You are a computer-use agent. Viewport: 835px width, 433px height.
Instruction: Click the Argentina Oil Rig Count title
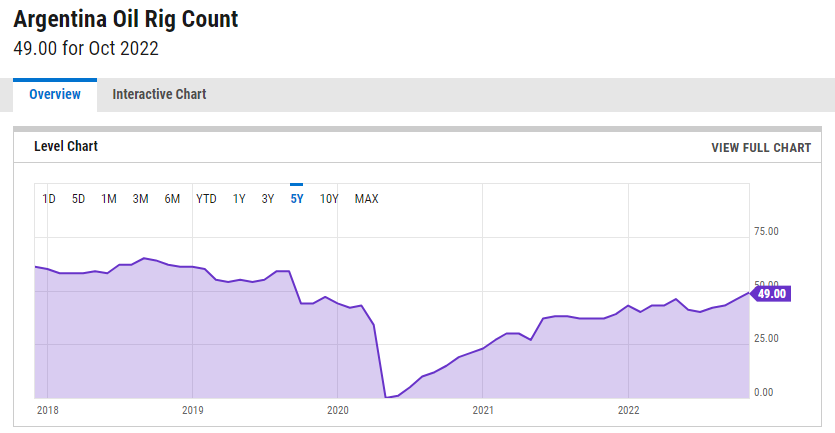click(126, 19)
